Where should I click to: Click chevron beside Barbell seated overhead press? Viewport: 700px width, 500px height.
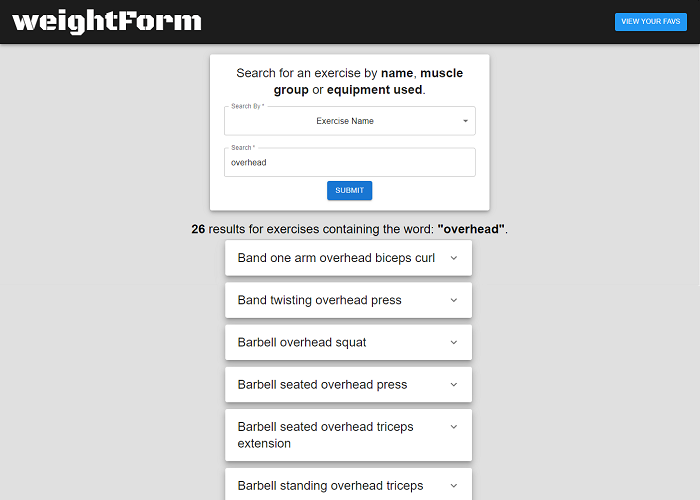pos(453,384)
